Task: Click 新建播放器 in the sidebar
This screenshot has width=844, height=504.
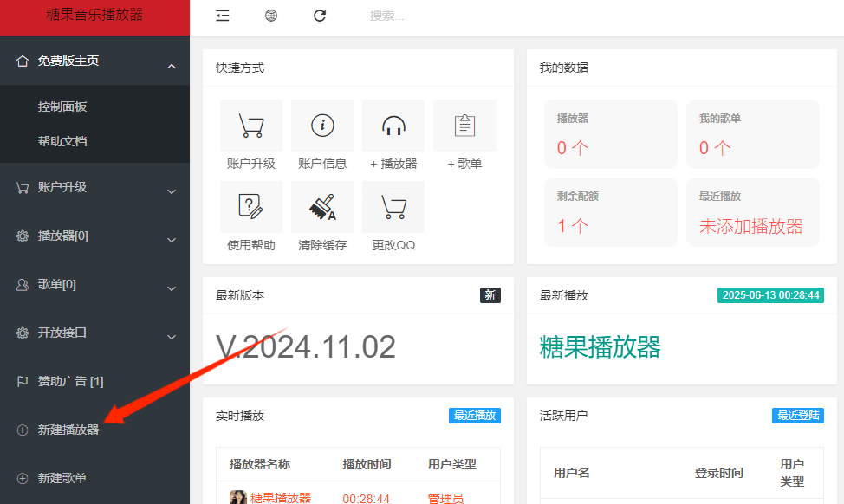Action: click(x=68, y=430)
